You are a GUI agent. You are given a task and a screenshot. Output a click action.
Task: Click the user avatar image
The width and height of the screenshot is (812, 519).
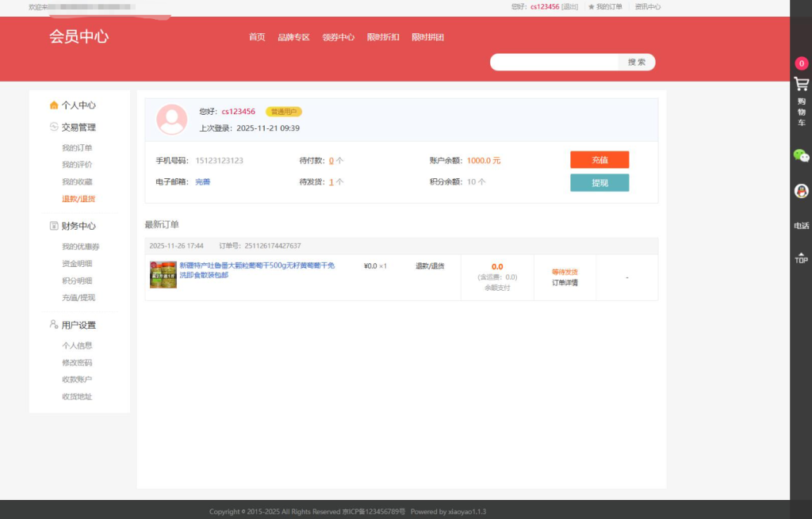(x=171, y=121)
